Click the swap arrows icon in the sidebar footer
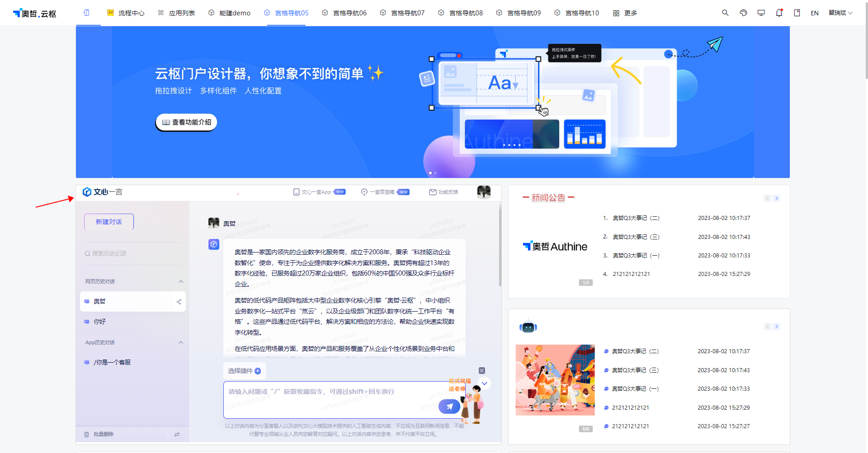The image size is (868, 453). click(x=177, y=434)
